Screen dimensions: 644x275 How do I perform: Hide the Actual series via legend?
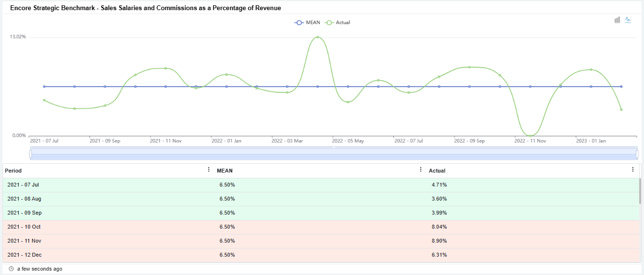(338, 23)
